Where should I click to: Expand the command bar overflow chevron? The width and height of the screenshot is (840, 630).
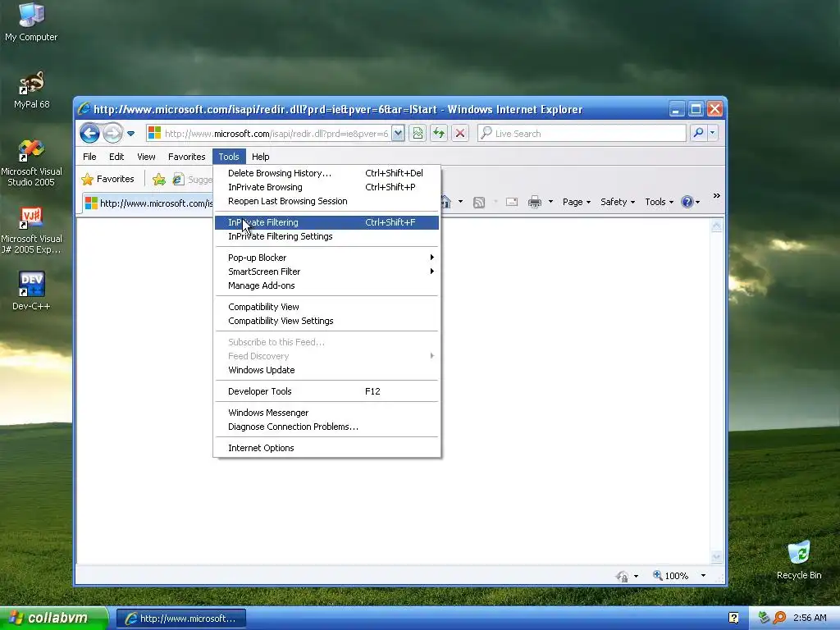(717, 196)
